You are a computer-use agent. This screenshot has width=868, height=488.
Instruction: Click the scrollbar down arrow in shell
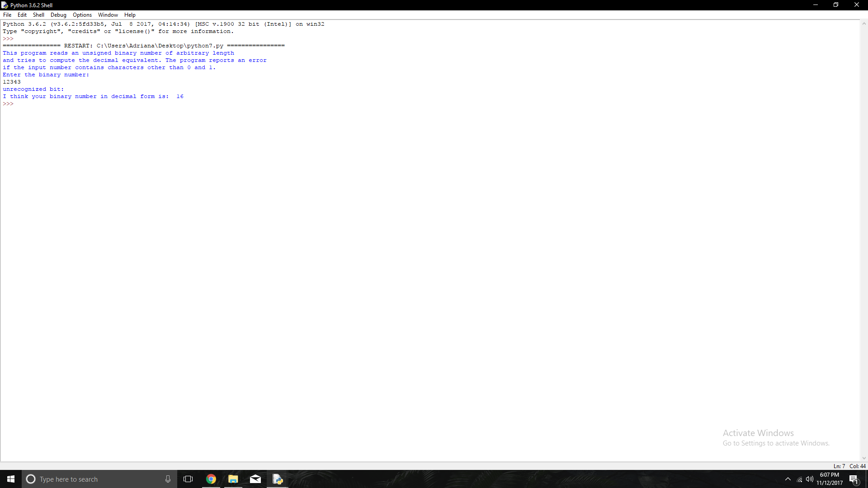click(864, 458)
